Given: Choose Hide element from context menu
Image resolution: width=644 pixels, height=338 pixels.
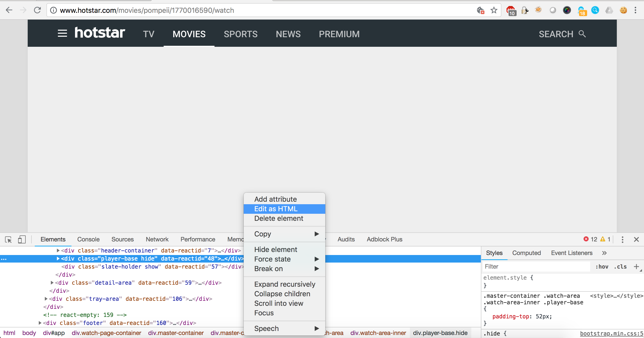Looking at the screenshot, I should 284,249.
